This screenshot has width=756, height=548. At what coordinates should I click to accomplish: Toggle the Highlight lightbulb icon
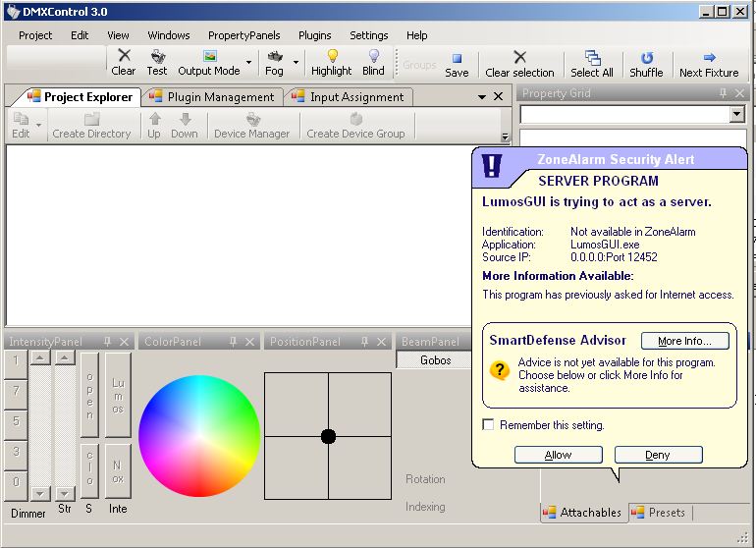[332, 57]
